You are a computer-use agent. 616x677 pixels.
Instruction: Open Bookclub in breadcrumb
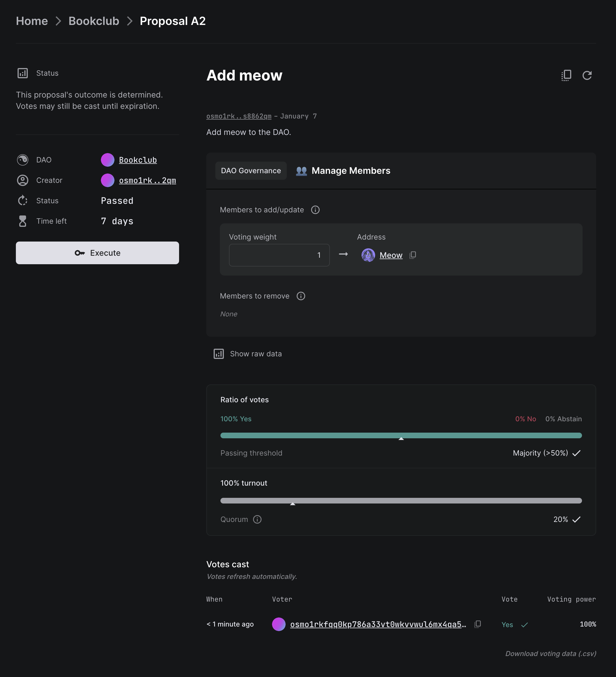[94, 21]
